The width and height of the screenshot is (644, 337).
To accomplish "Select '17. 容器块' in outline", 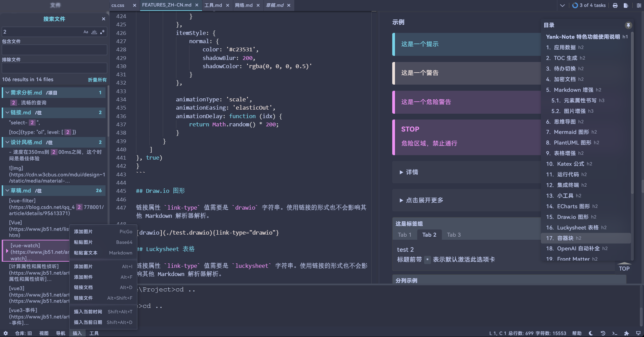I will [x=586, y=238].
